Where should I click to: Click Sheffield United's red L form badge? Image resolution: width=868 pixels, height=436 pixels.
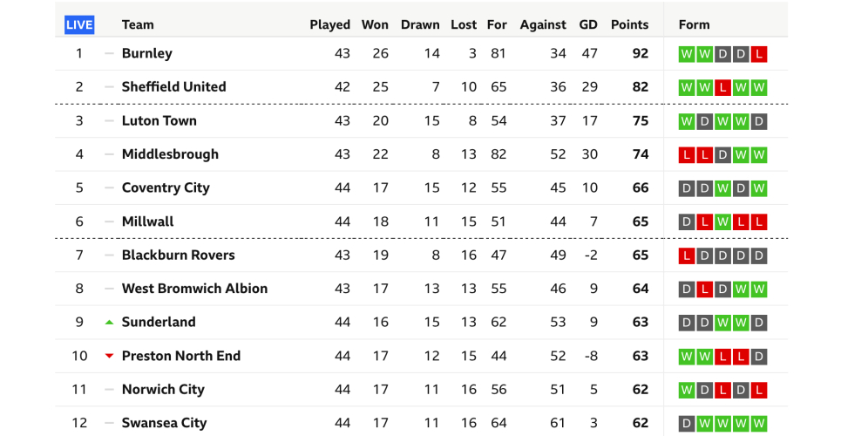coord(722,87)
